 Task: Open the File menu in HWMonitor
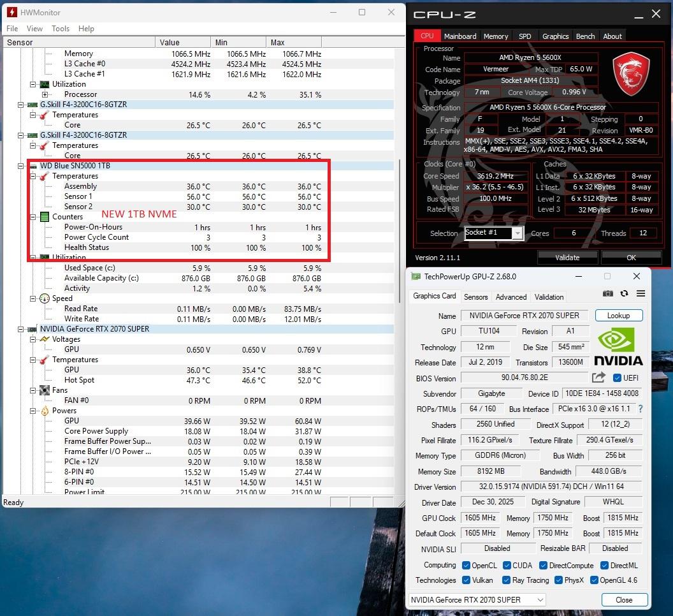point(12,28)
